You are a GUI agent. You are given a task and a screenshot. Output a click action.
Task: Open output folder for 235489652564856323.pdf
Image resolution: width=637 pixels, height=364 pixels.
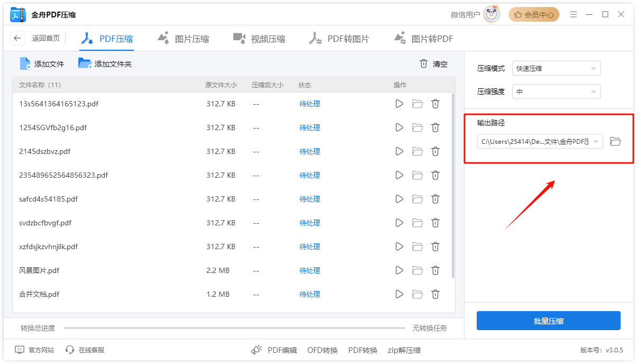click(417, 175)
